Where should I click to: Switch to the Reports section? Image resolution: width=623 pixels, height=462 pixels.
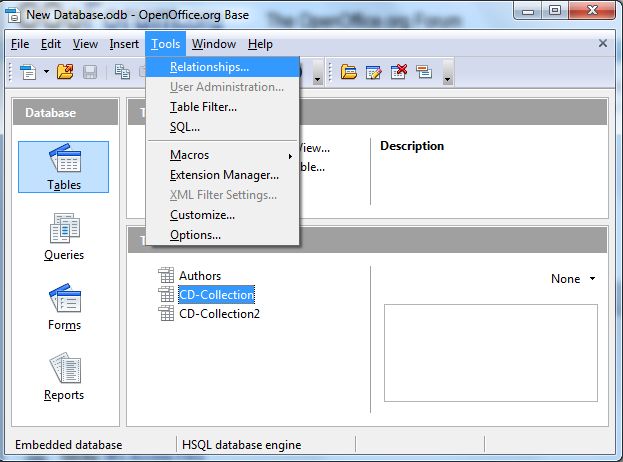64,377
